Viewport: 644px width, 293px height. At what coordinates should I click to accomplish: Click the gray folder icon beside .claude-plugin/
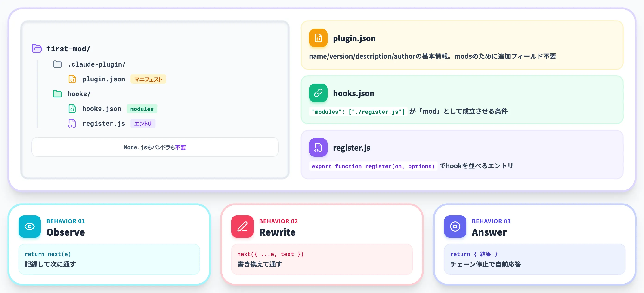[x=57, y=64]
